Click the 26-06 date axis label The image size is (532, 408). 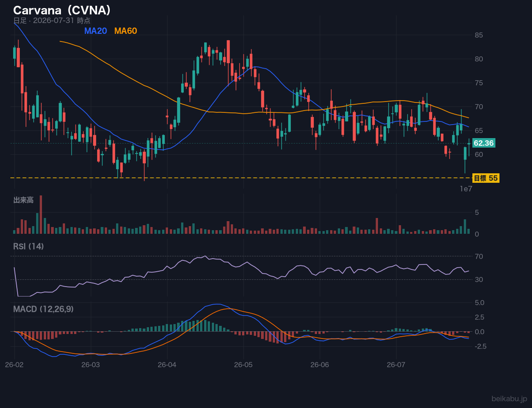tap(320, 365)
